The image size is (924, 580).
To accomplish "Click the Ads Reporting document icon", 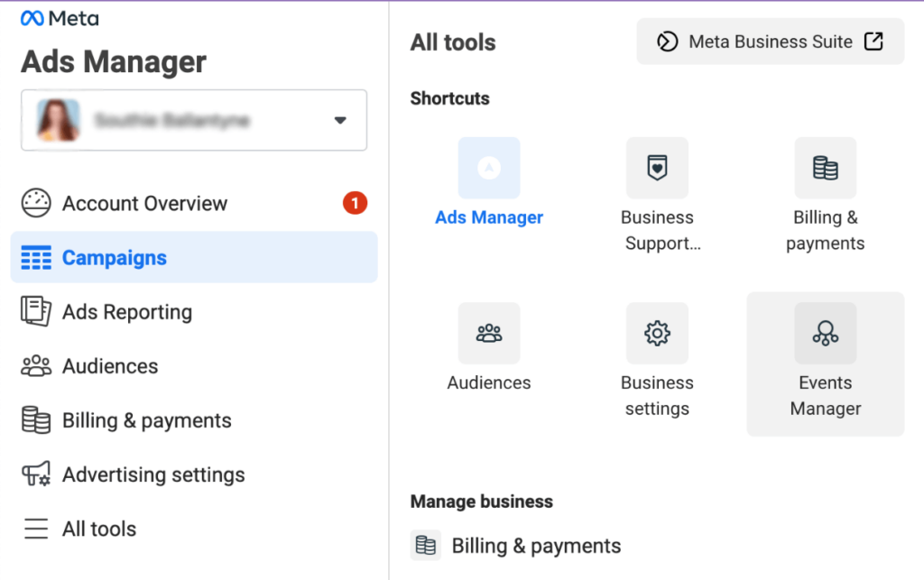I will pos(36,311).
